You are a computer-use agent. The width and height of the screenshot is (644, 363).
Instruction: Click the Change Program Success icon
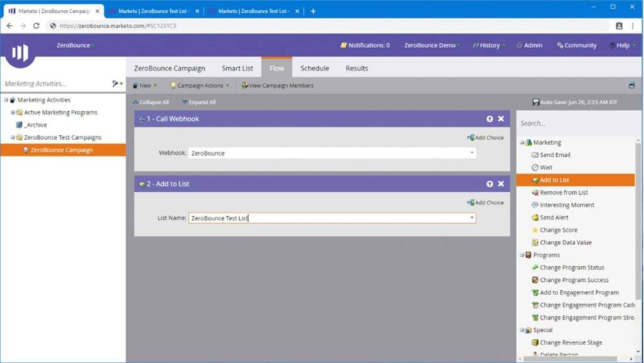[534, 280]
